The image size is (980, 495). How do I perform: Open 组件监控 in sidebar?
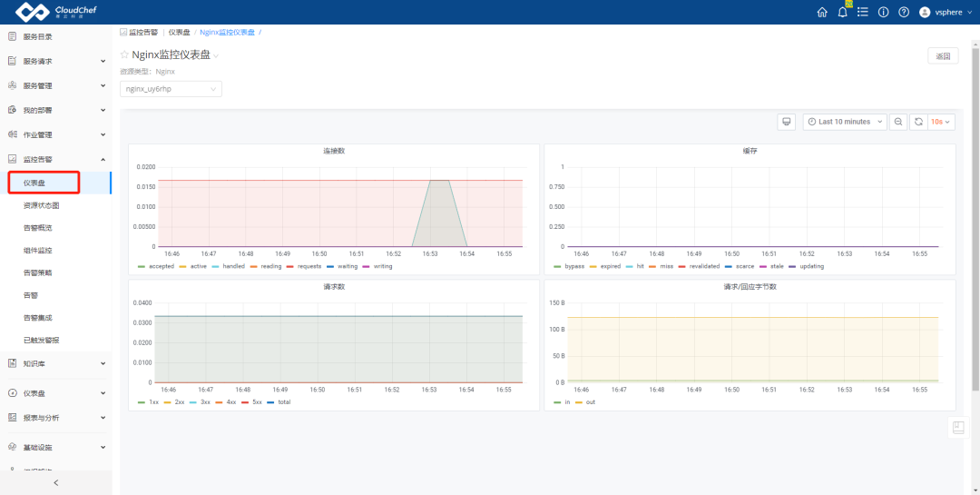(37, 251)
